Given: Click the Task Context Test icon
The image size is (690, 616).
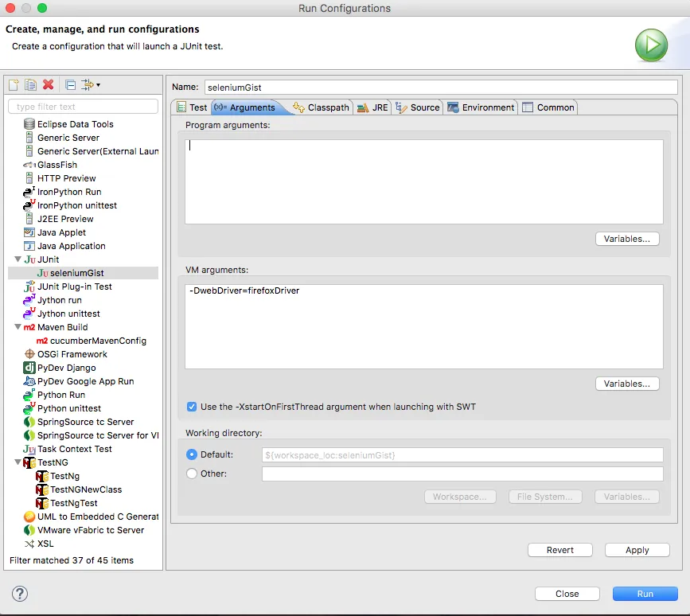Looking at the screenshot, I should [29, 449].
